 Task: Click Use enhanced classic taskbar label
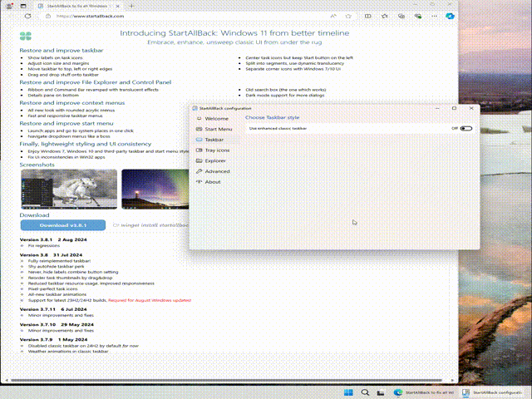tap(278, 128)
